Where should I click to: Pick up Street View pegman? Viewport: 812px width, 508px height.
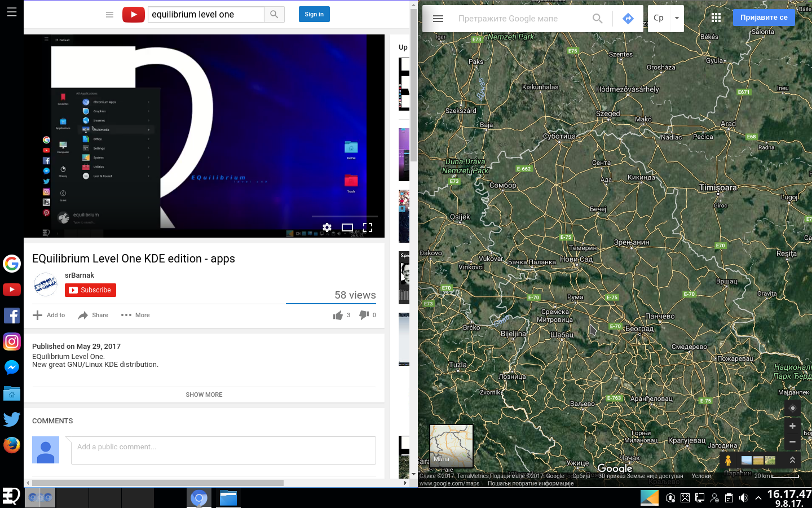coord(728,461)
